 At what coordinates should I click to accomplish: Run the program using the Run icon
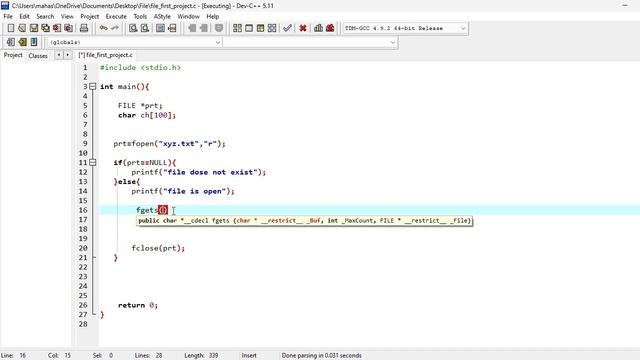click(249, 28)
